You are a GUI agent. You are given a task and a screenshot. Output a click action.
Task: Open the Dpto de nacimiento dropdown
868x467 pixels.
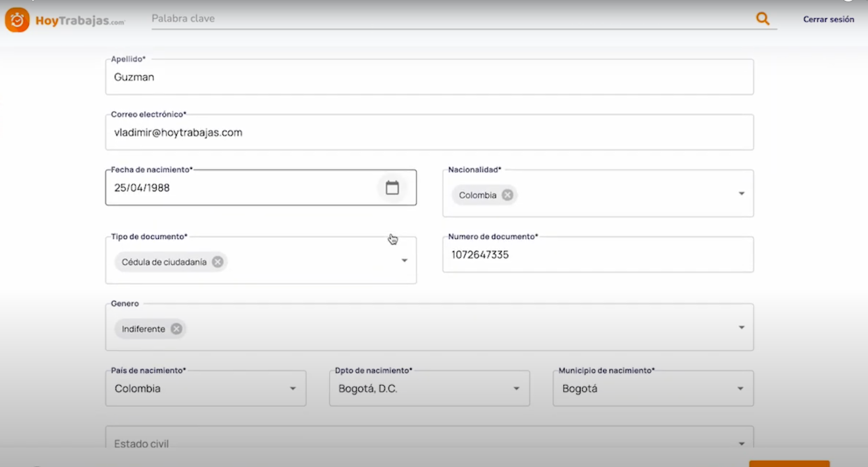coord(429,389)
